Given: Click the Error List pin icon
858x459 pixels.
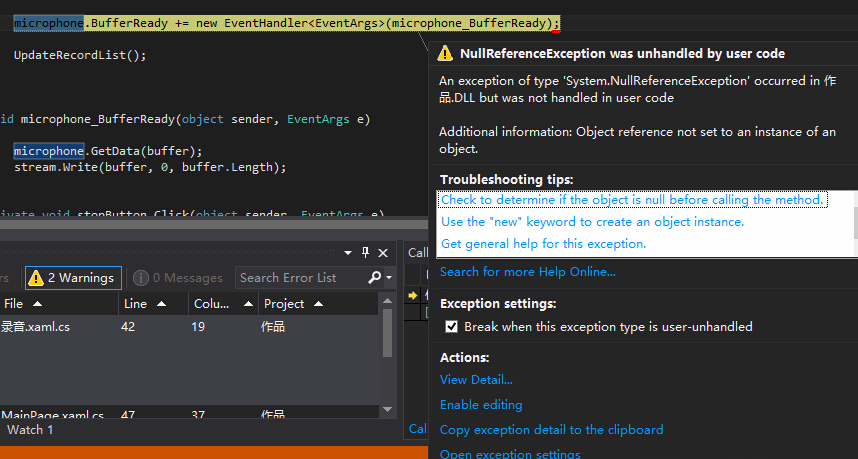Looking at the screenshot, I should coord(366,252).
